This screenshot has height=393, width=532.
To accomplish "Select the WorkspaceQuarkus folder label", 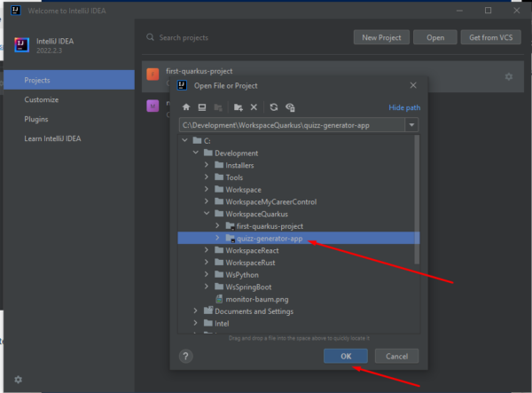I will pyautogui.click(x=256, y=214).
